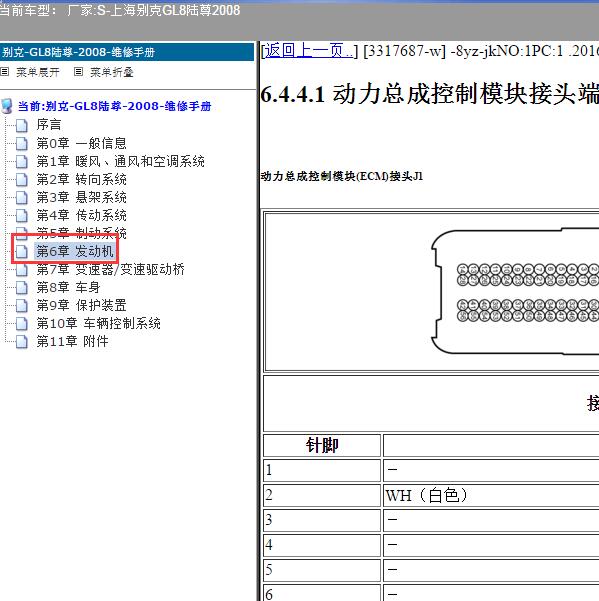Open chapter 第10章 车辆控制系统
The image size is (599, 601).
coord(98,323)
